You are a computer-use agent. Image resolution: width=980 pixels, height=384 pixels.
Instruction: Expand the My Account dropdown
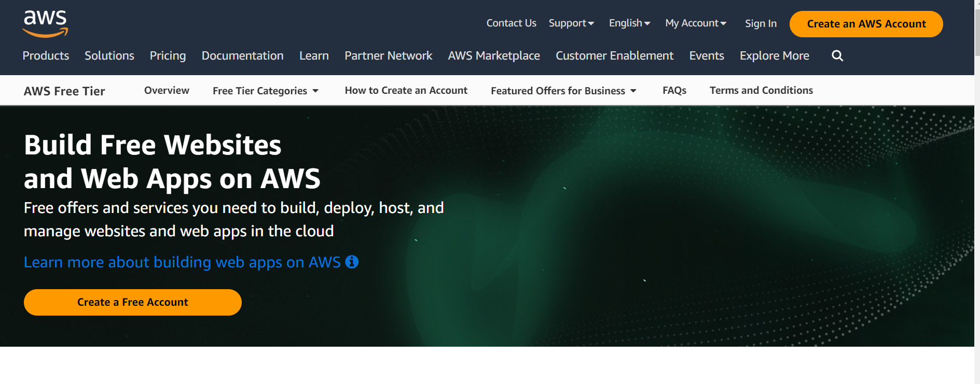[x=696, y=23]
